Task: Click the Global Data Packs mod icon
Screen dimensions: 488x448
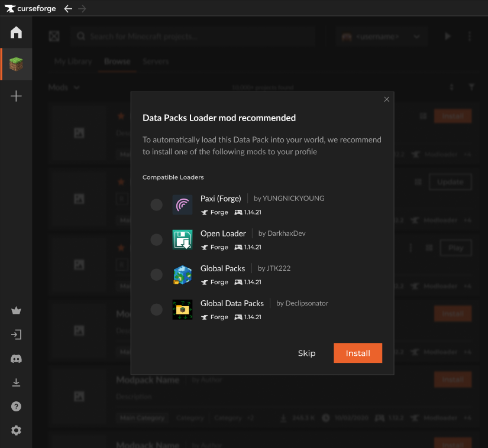Action: pos(182,309)
